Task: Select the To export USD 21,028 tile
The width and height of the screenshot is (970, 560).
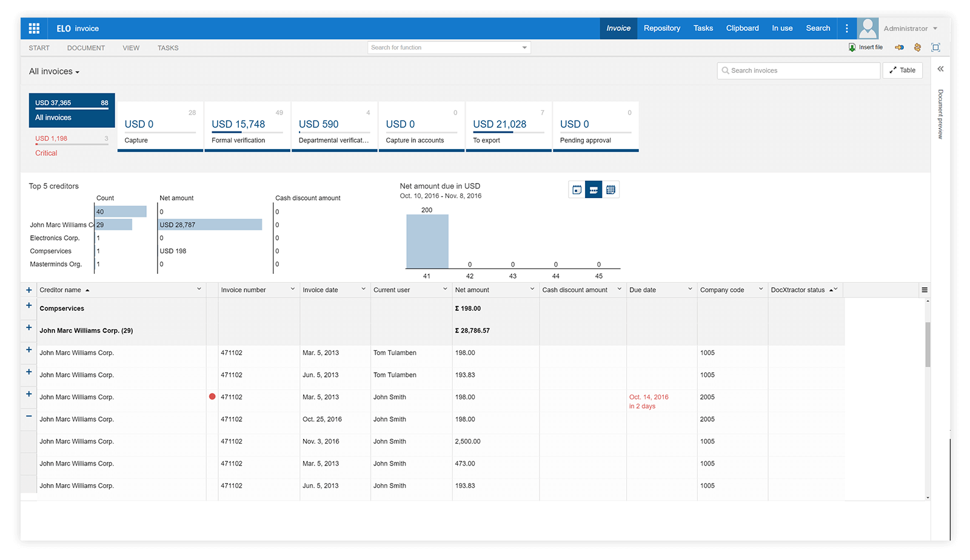Action: 509,127
